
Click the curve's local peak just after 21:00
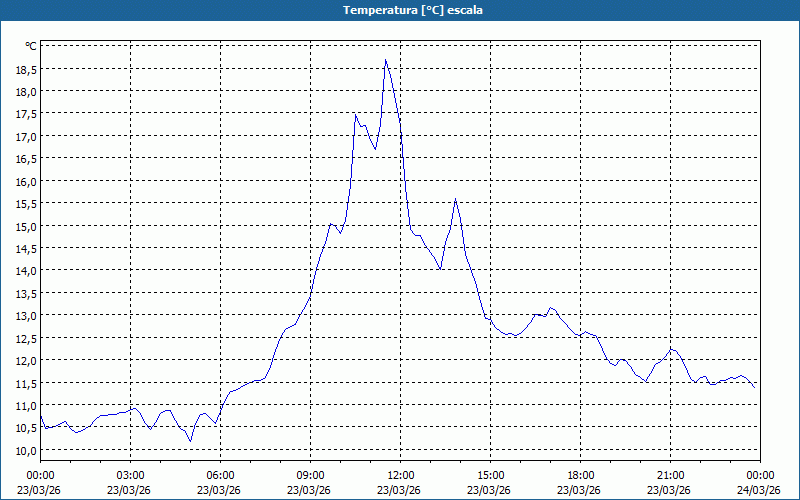click(x=673, y=349)
